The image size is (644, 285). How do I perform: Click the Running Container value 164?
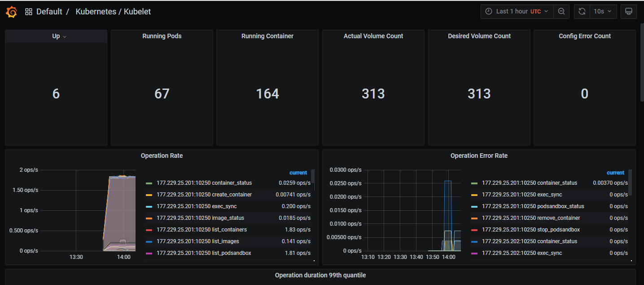[267, 94]
